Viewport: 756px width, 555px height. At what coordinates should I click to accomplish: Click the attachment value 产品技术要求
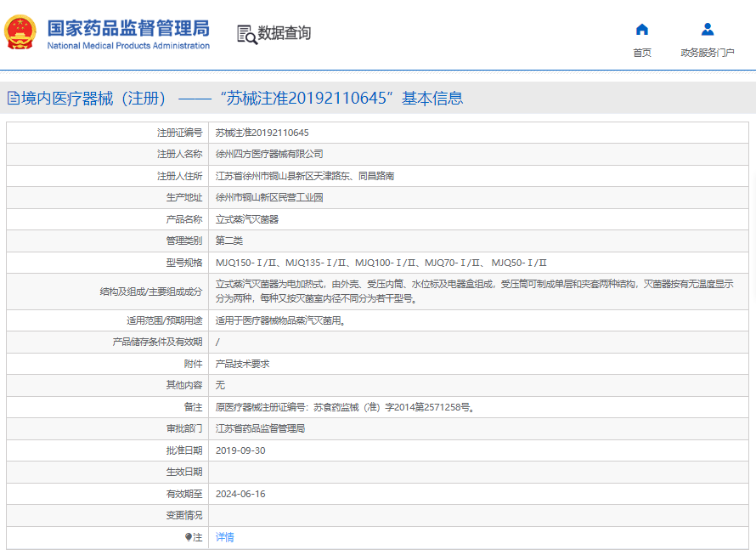(x=243, y=364)
